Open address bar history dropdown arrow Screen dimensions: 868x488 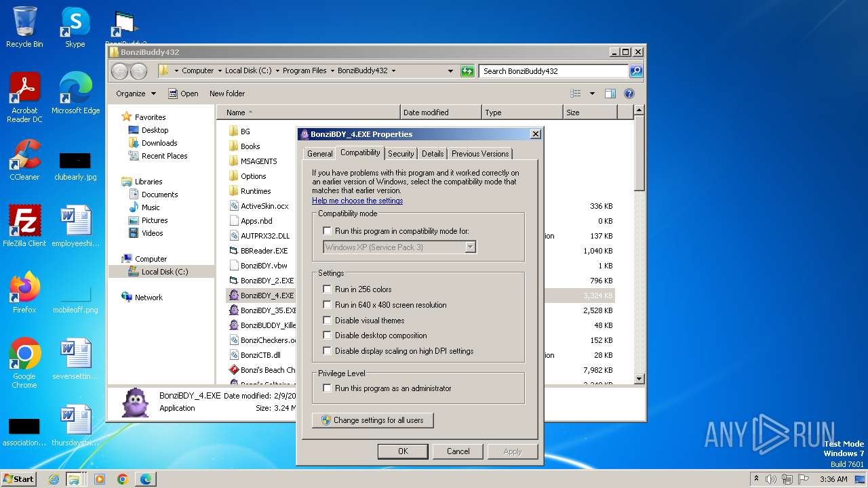point(450,70)
